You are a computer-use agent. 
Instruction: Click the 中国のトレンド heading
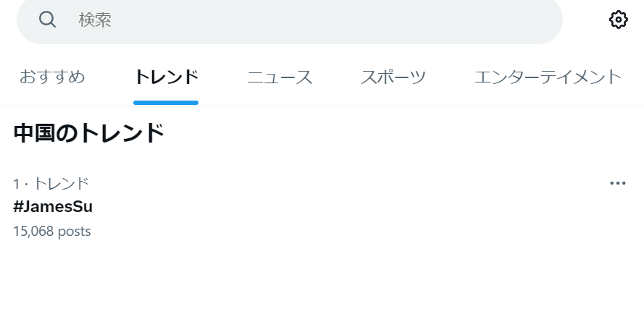point(88,133)
